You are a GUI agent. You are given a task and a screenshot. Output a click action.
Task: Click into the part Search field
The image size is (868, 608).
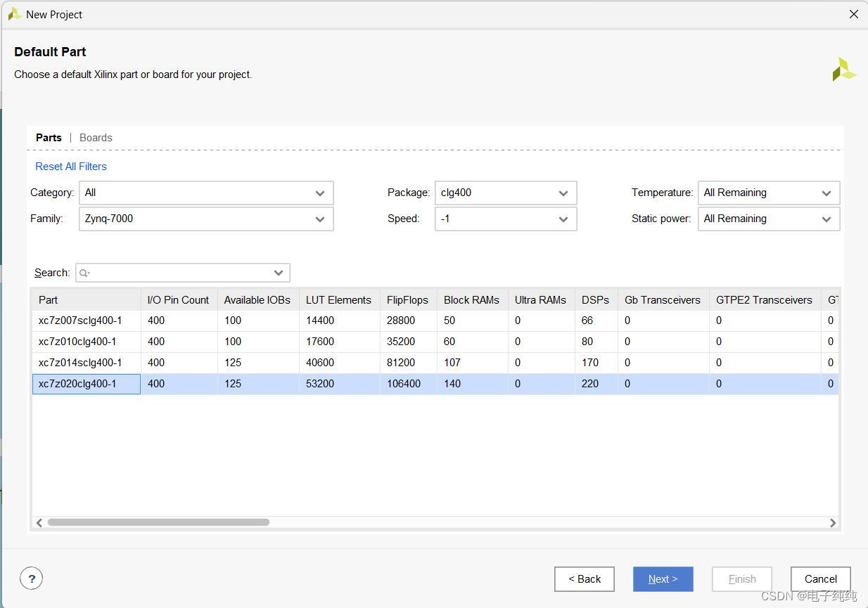tap(182, 273)
